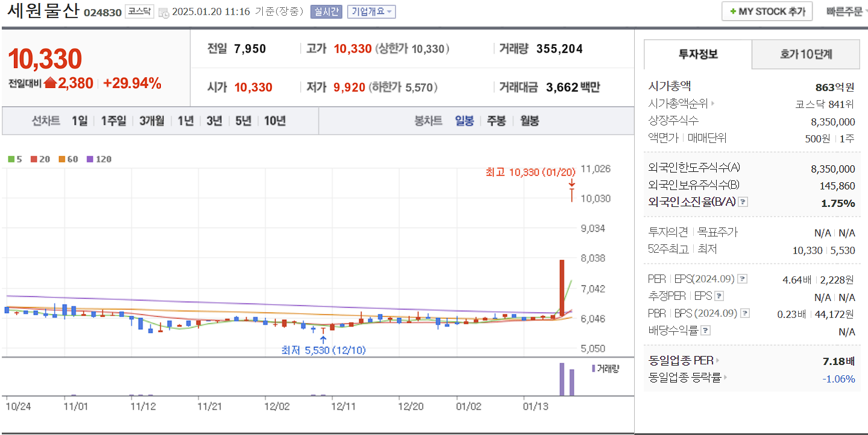The image size is (868, 435).
Task: Click the 최저 5,530 marker on the chart
Action: coord(324,349)
